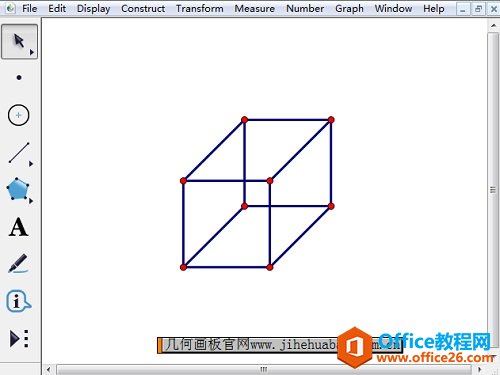Restore the document window
The width and height of the screenshot is (500, 375).
pyautogui.click(x=478, y=9)
